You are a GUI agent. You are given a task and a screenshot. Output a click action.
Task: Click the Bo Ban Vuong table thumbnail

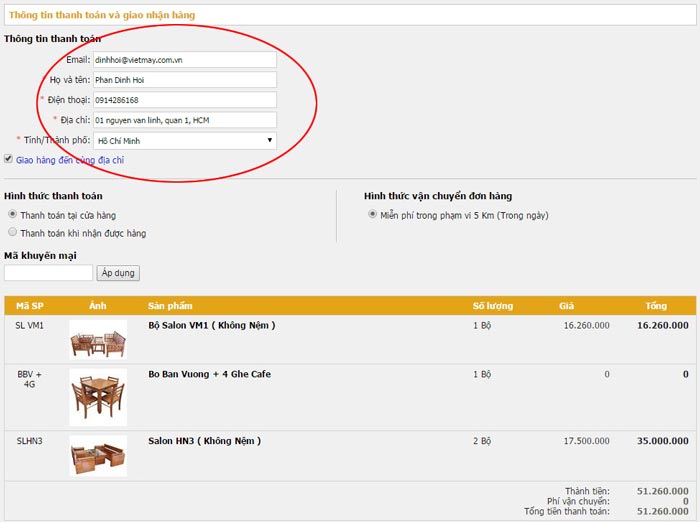click(x=98, y=397)
